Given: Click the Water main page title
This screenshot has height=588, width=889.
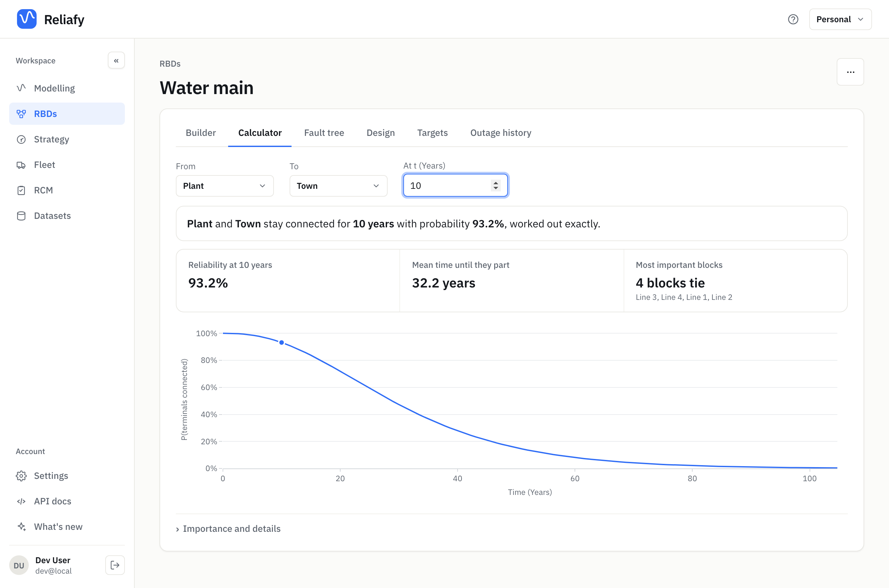Looking at the screenshot, I should [206, 88].
